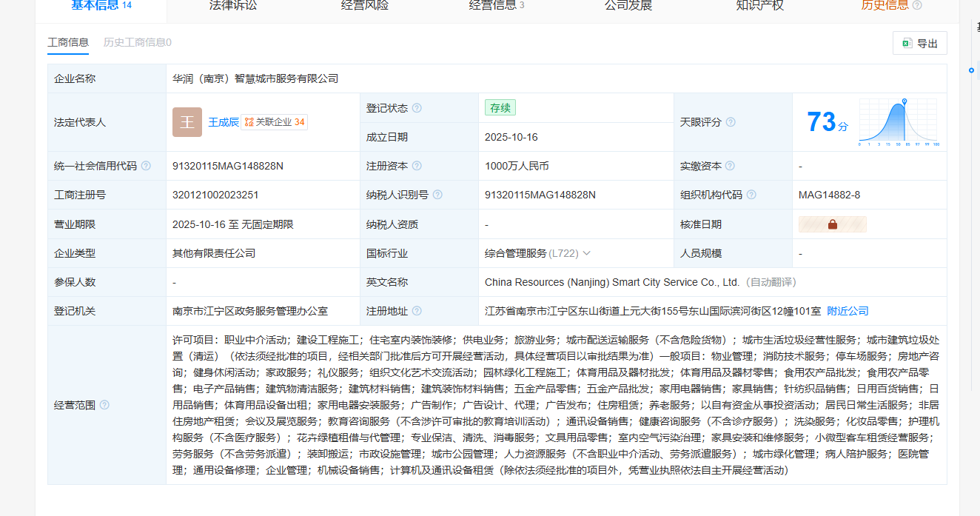This screenshot has height=516, width=980.
Task: Click help icon beside 统一社会信用代码
Action: 146,166
